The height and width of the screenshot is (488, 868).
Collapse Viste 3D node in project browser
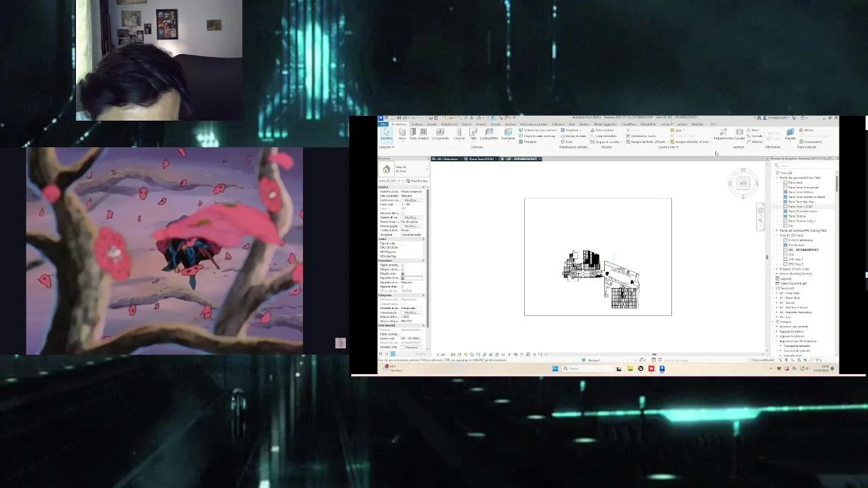pyautogui.click(x=776, y=235)
